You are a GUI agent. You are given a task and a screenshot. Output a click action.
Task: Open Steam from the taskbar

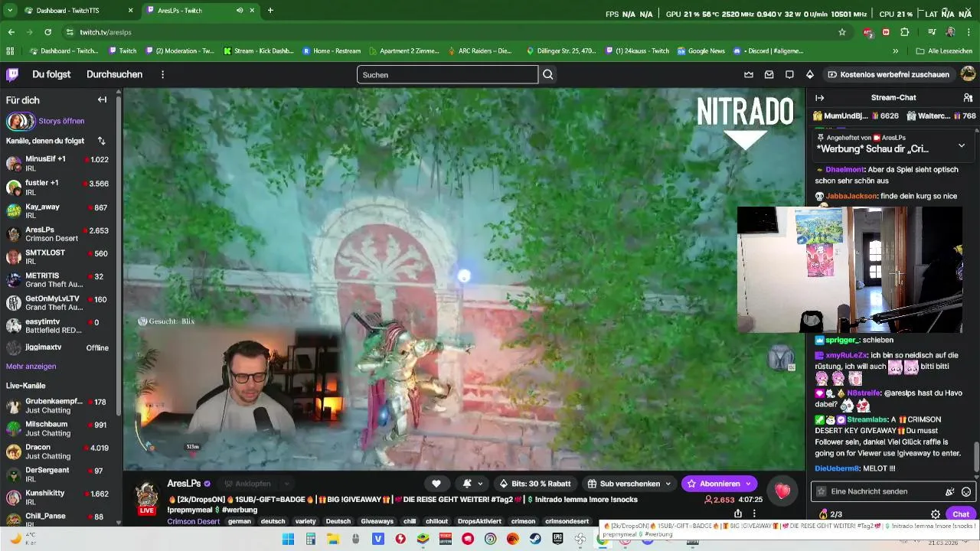534,539
